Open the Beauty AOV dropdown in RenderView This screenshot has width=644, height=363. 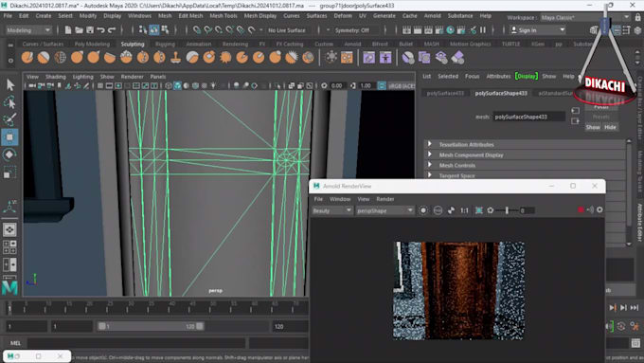(331, 210)
